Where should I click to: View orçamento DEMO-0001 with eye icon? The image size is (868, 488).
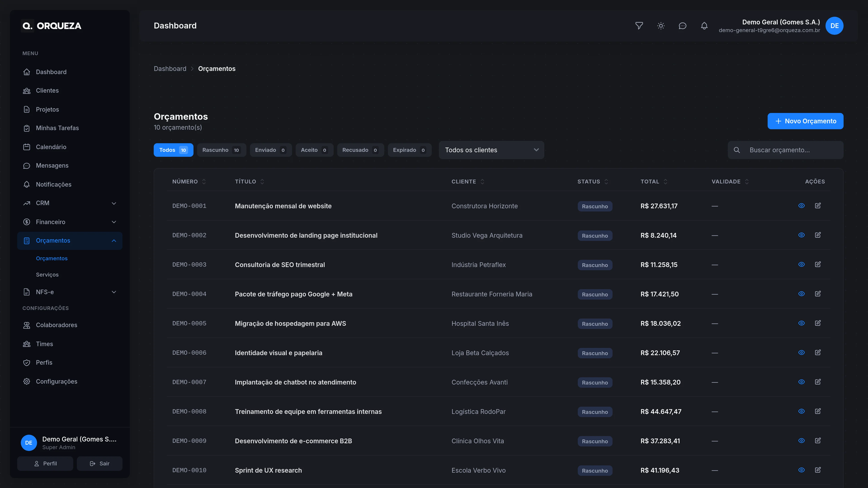coord(801,205)
